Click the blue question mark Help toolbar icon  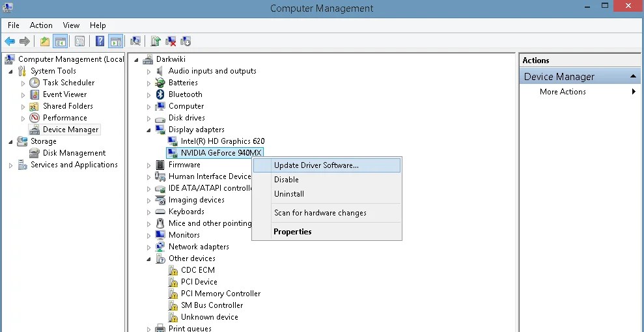[100, 41]
